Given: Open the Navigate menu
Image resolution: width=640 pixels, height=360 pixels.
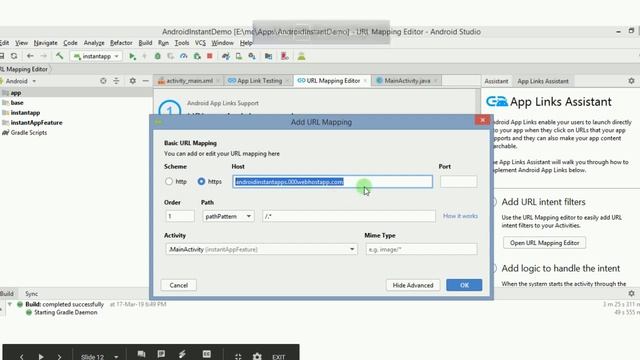Looking at the screenshot, I should tap(45, 43).
